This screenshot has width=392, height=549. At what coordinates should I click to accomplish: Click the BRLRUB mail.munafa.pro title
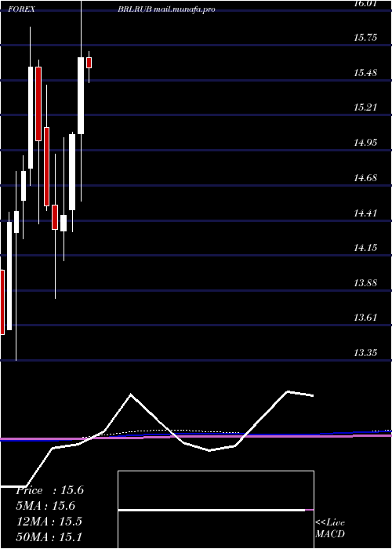166,9
